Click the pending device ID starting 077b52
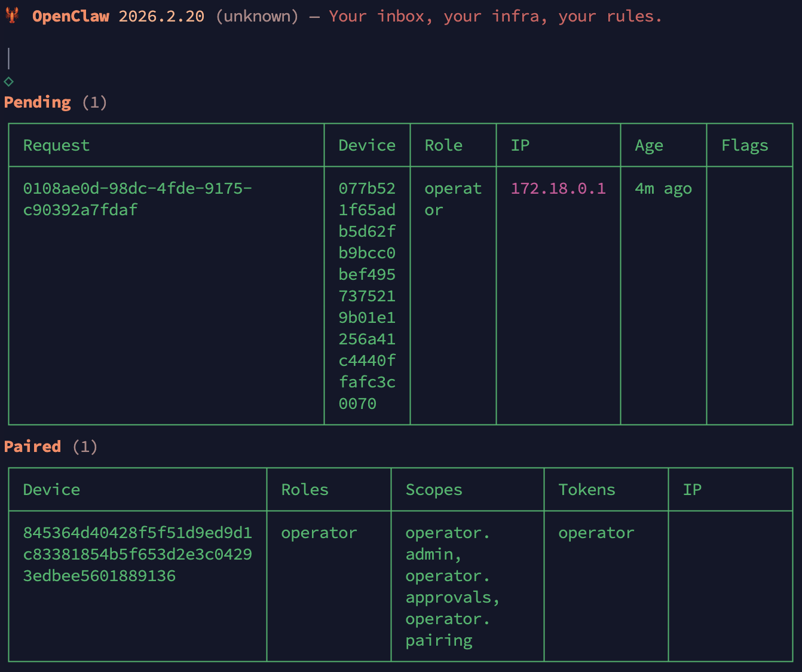The image size is (802, 672). 367,296
